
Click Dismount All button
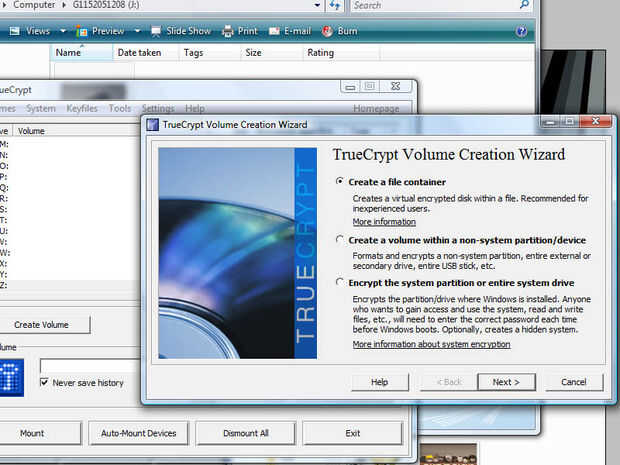246,433
